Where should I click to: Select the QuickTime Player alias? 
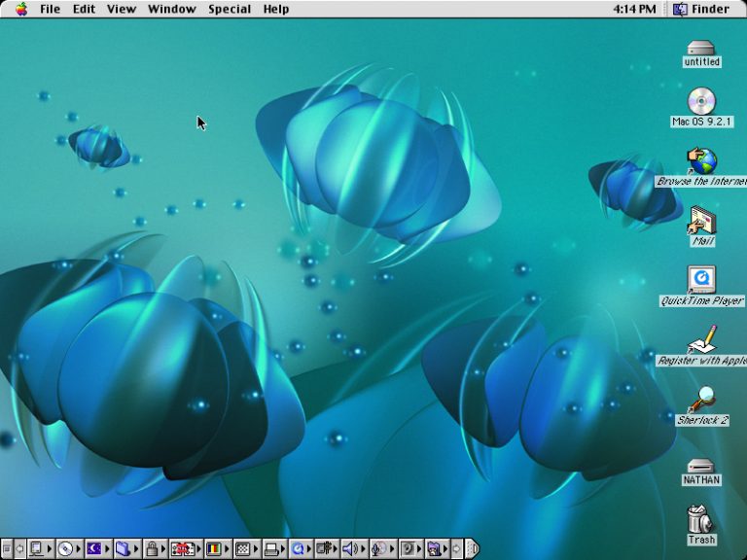tap(701, 280)
